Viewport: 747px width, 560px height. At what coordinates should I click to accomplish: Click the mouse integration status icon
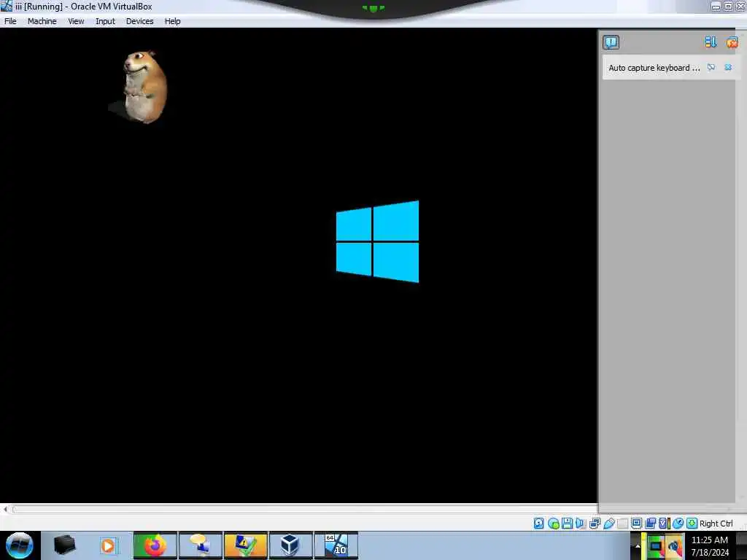678,524
